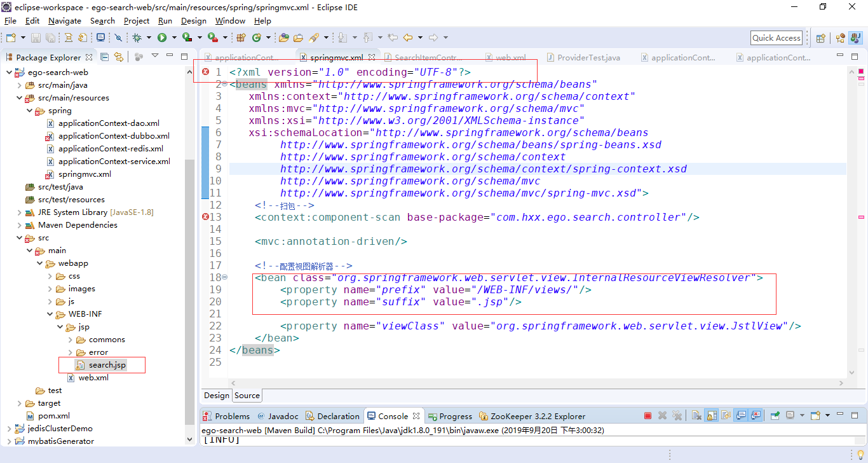This screenshot has width=868, height=463.
Task: Toggle Pin Console
Action: tap(775, 416)
